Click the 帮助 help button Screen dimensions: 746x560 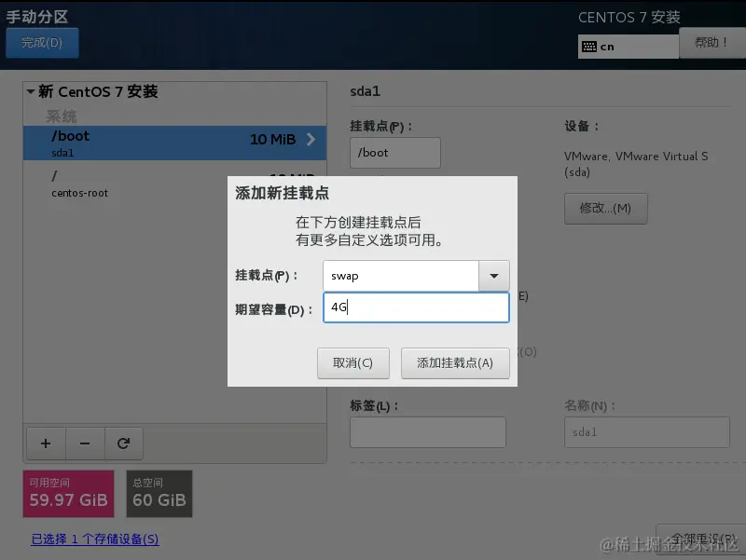pos(713,42)
